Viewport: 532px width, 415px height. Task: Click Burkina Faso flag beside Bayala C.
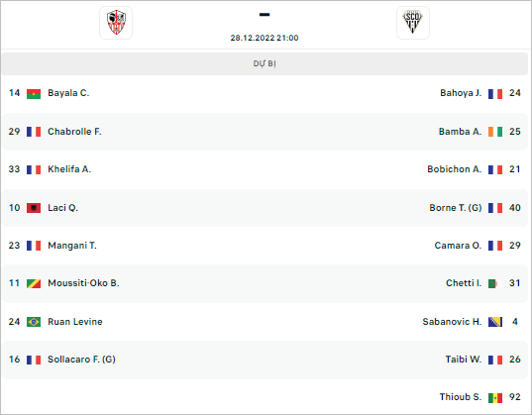[x=34, y=94]
